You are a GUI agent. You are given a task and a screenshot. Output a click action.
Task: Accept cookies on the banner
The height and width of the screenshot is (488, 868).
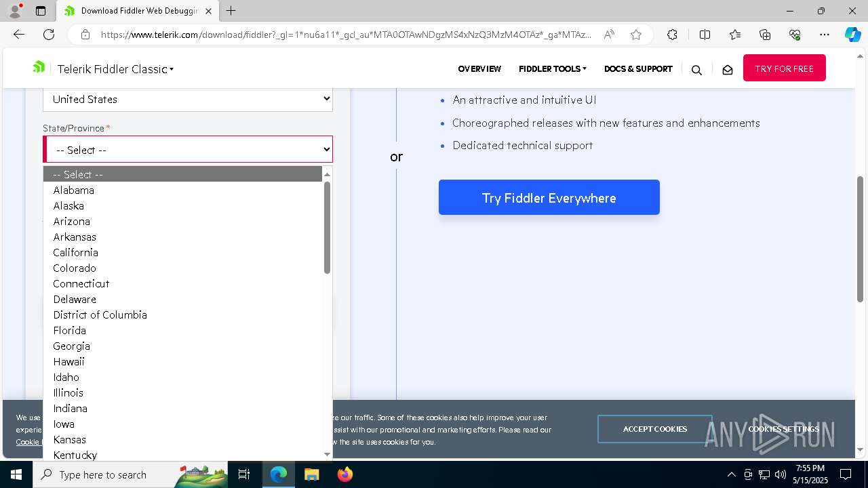tap(655, 429)
